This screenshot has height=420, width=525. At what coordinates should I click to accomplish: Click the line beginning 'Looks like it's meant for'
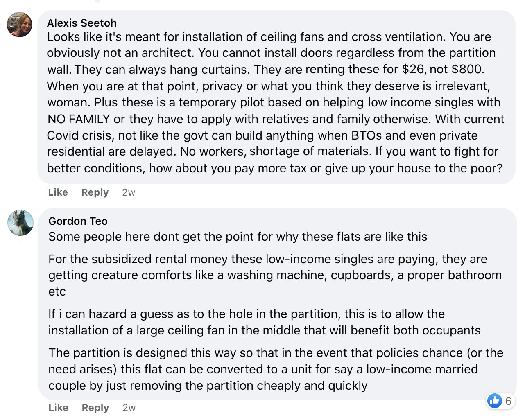click(x=269, y=37)
